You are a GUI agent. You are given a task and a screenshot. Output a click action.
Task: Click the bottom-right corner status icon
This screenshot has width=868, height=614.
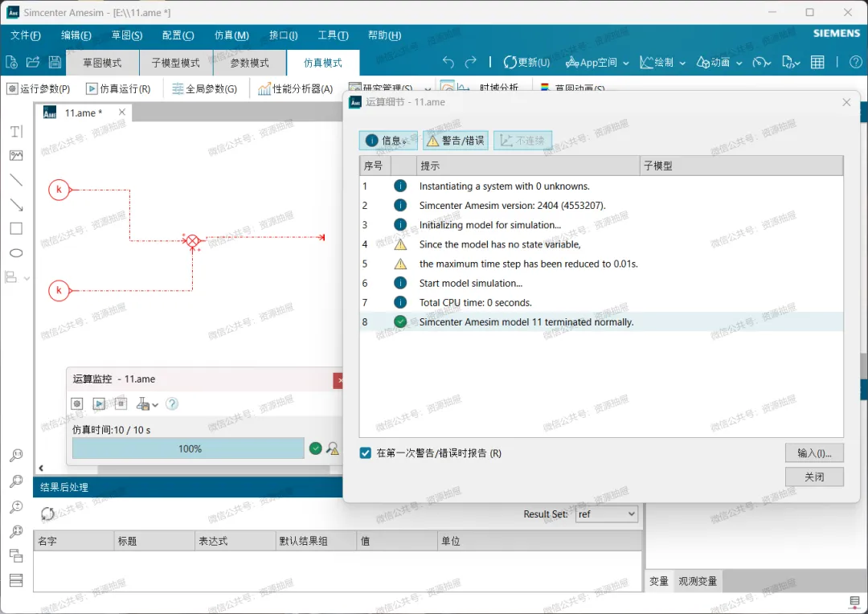point(854,601)
